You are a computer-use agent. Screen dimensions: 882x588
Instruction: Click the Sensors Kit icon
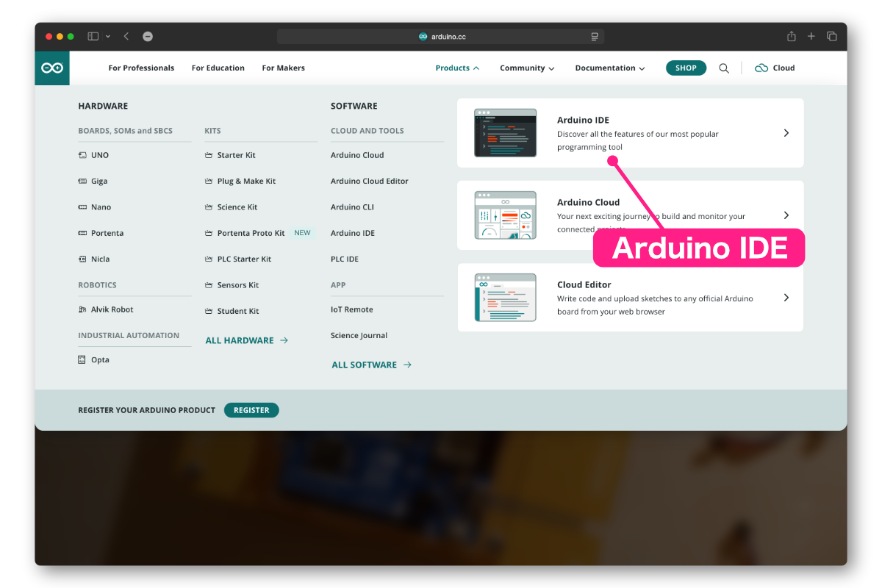[209, 285]
